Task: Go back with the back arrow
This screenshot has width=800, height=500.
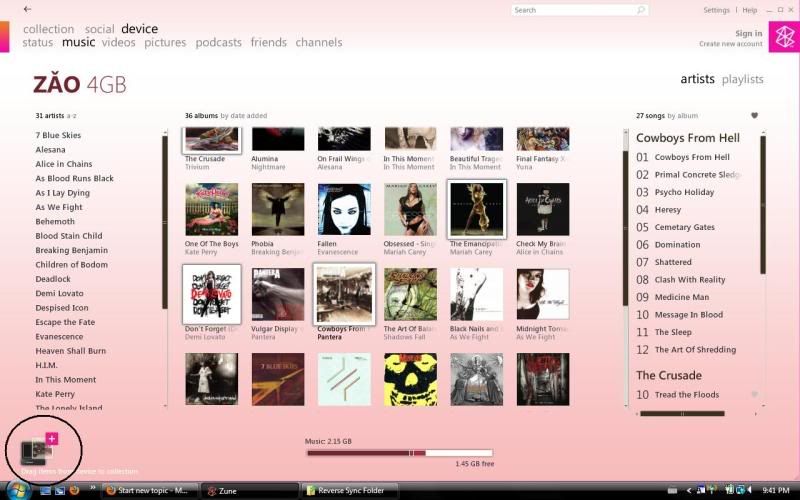Action: point(28,9)
